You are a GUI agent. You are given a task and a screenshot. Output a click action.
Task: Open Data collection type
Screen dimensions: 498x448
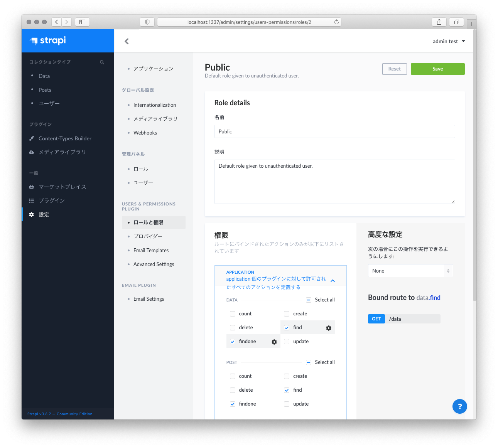(x=44, y=76)
